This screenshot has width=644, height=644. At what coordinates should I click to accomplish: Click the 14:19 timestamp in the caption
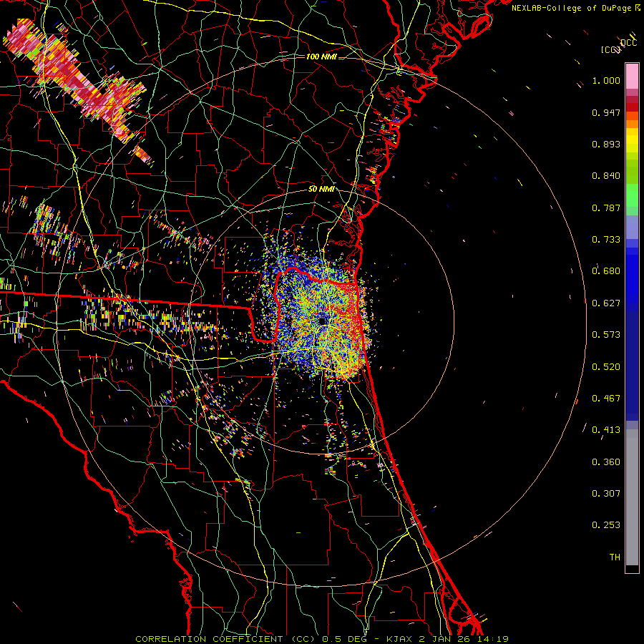[x=494, y=639]
